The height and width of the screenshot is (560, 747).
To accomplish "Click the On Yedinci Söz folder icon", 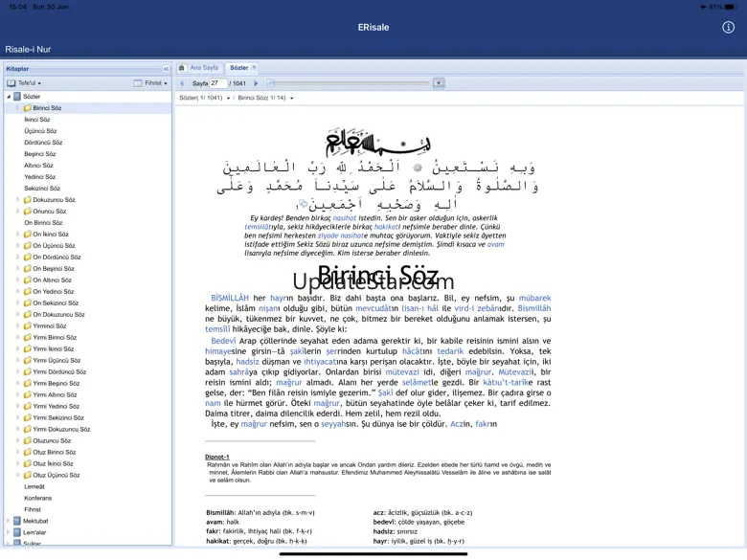I will 28,291.
